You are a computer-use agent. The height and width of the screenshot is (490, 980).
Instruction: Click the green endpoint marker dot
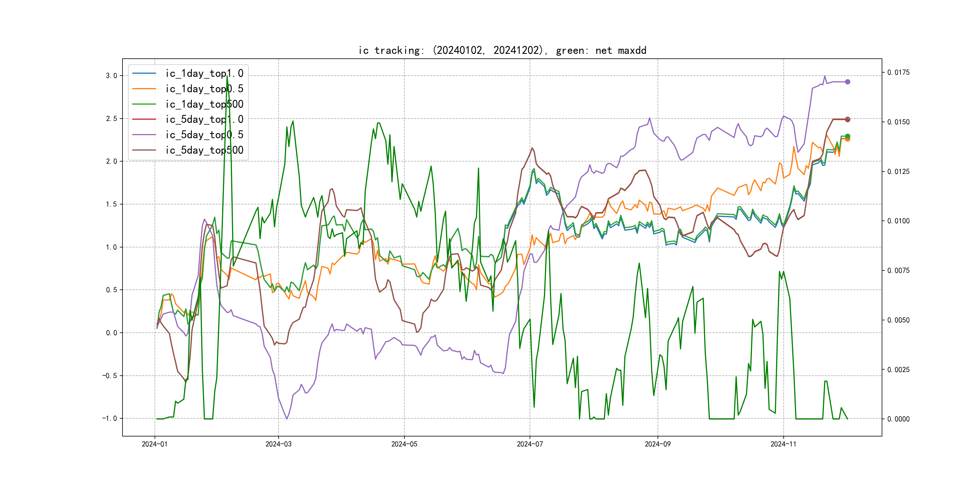pyautogui.click(x=848, y=136)
